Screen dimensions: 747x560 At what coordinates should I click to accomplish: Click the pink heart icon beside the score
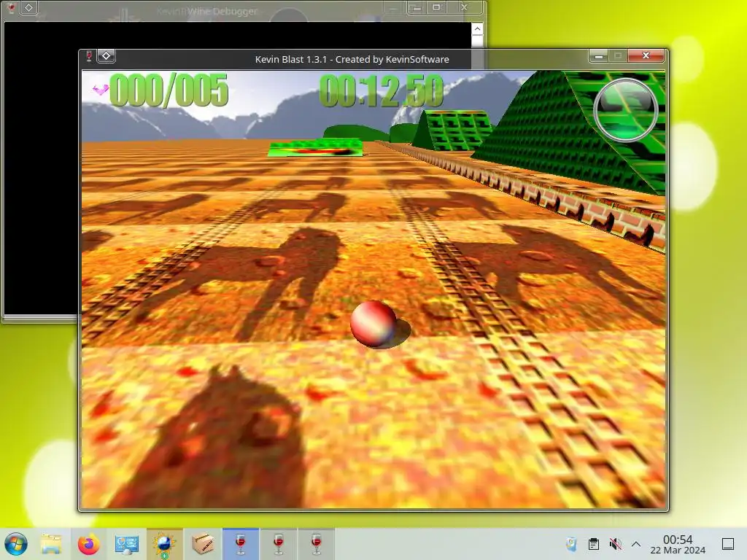[100, 88]
